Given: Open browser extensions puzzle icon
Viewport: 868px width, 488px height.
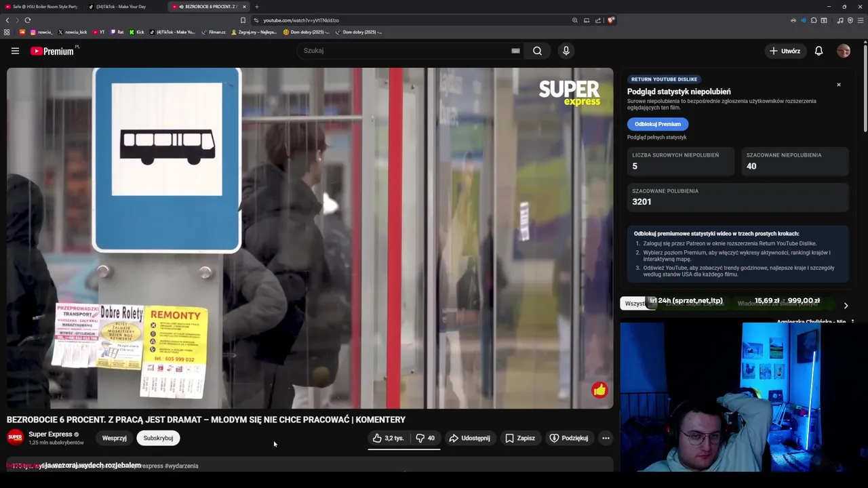Looking at the screenshot, I should pyautogui.click(x=814, y=20).
